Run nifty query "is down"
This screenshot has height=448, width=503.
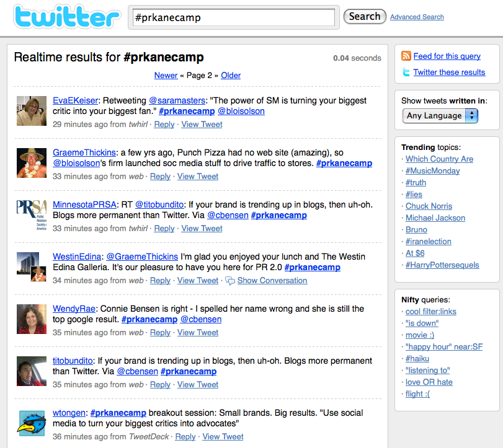tap(422, 323)
